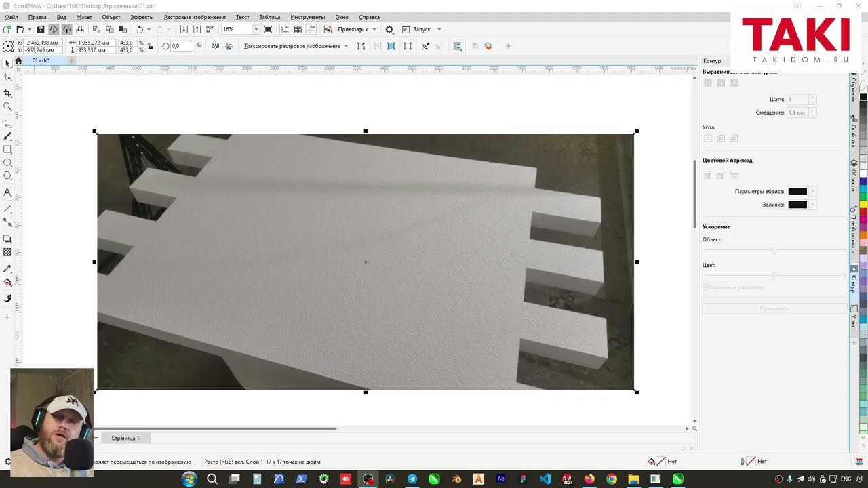Click the Windows Start button
868x488 pixels.
coord(189,479)
